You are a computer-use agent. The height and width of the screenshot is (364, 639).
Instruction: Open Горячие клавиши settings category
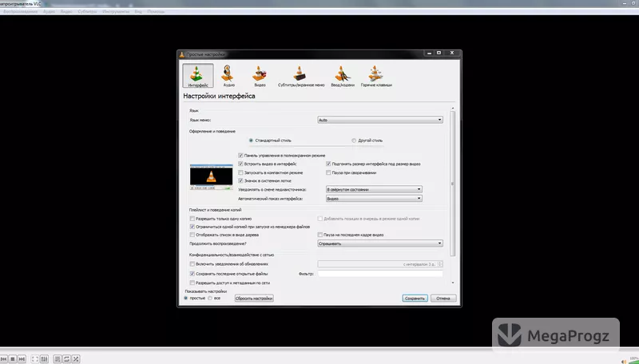[x=376, y=76]
